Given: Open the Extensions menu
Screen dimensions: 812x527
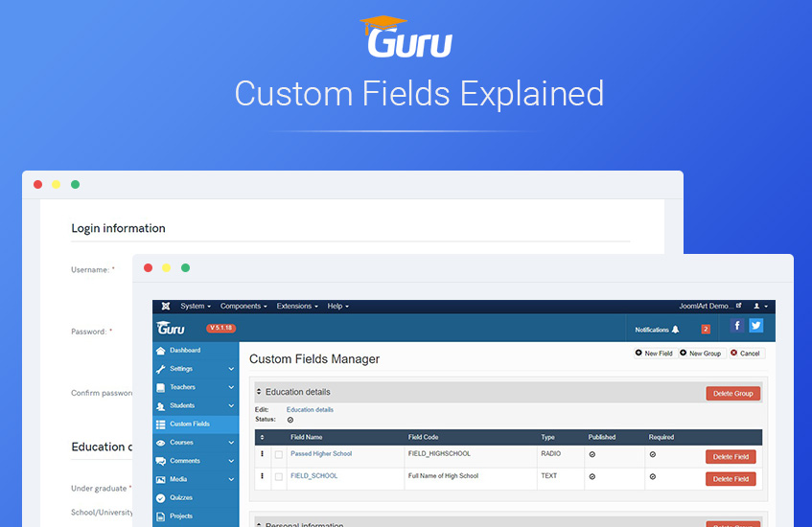Looking at the screenshot, I should 297,307.
